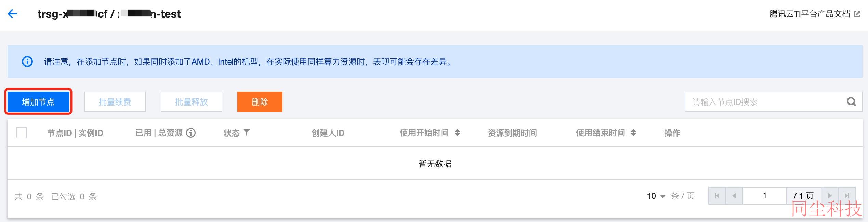Click the back arrow icon

click(x=12, y=14)
